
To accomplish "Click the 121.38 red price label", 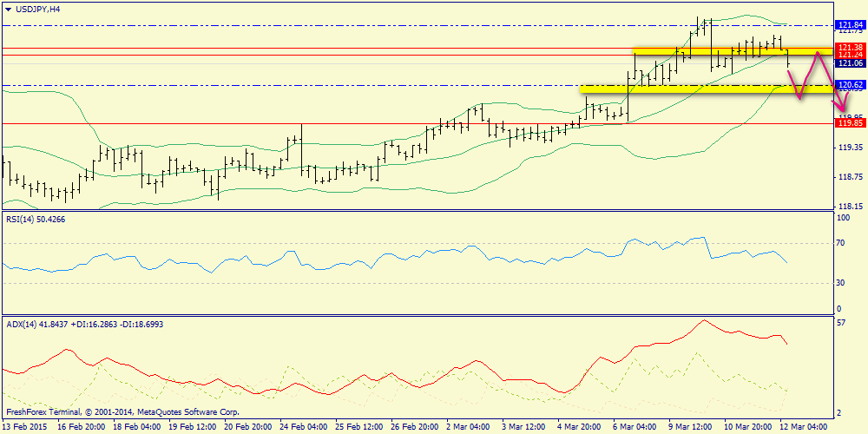I will click(851, 47).
